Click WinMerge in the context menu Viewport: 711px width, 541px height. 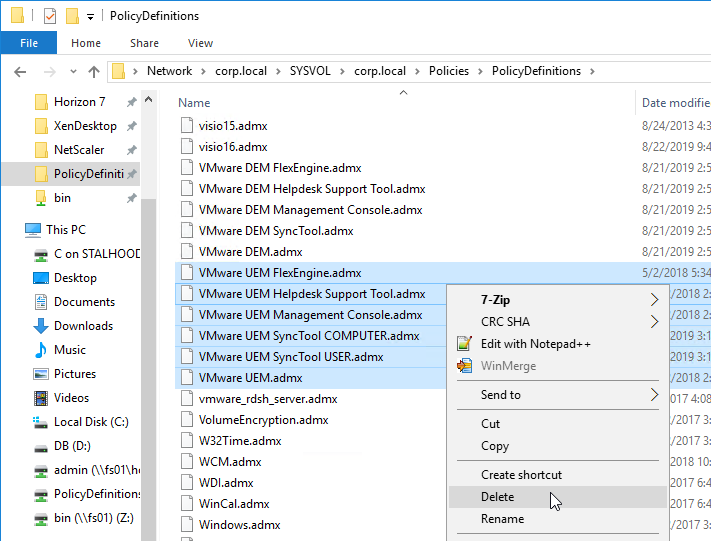[558, 366]
